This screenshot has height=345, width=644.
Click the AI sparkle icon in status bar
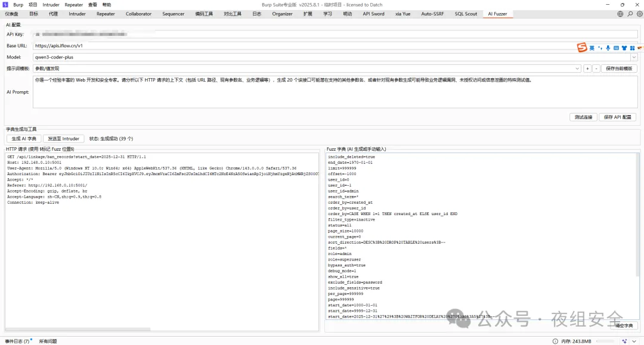[x=625, y=341]
